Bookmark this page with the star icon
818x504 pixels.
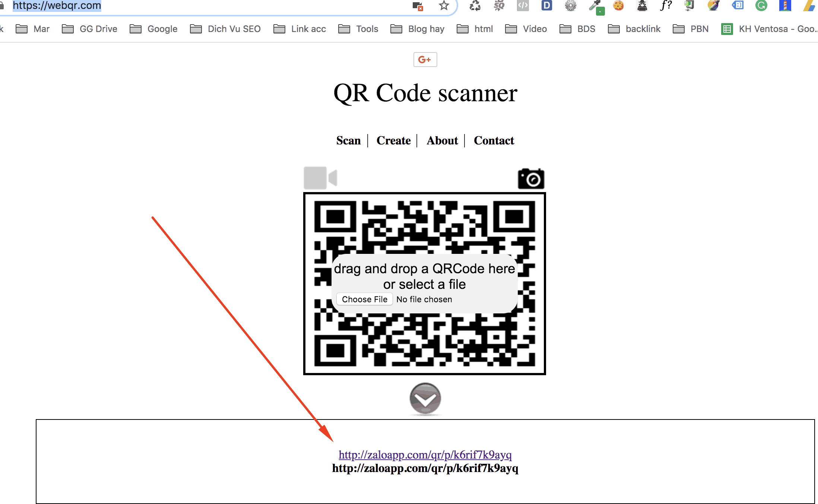443,6
